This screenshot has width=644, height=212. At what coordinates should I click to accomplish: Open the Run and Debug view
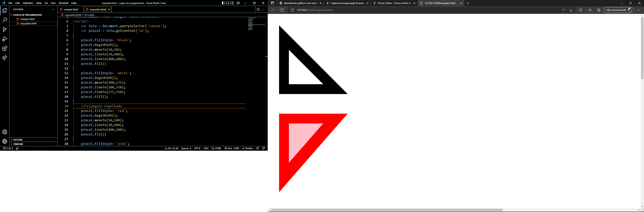tap(5, 39)
